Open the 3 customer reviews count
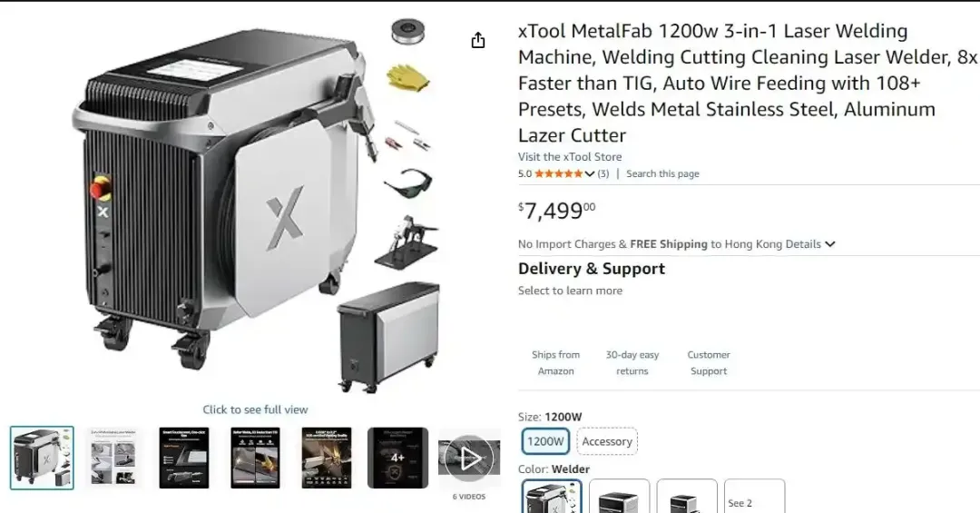 (x=603, y=174)
